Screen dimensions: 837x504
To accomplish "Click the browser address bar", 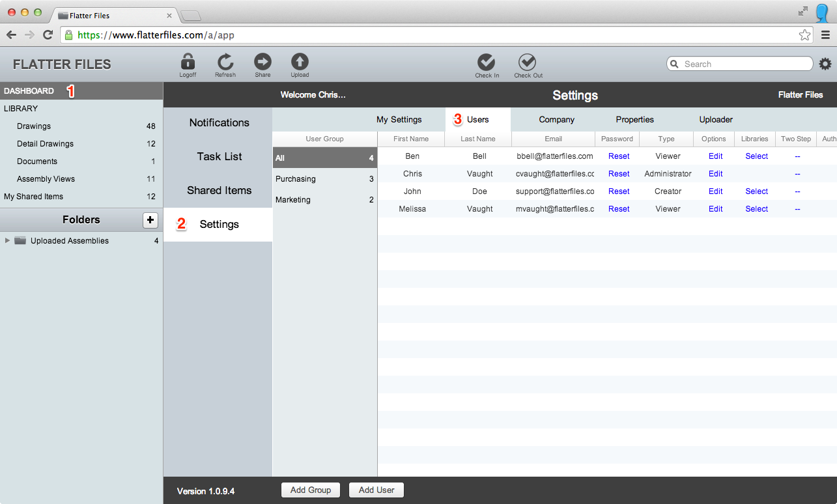I will 436,35.
